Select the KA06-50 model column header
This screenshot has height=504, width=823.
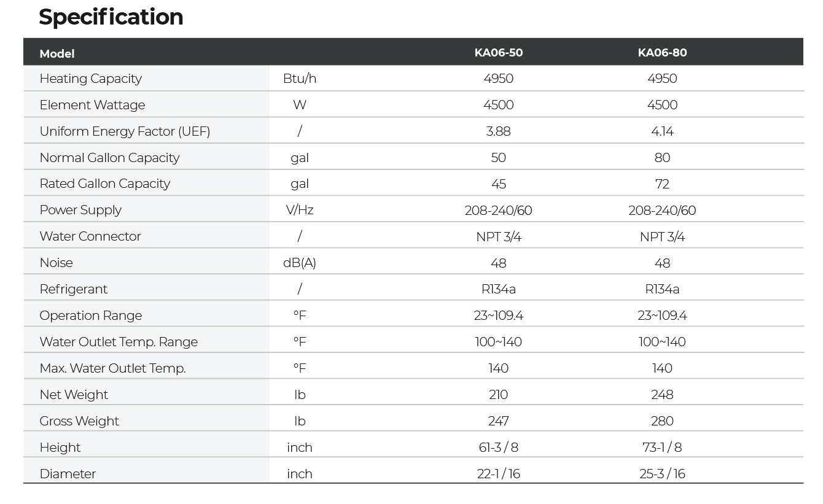click(498, 53)
